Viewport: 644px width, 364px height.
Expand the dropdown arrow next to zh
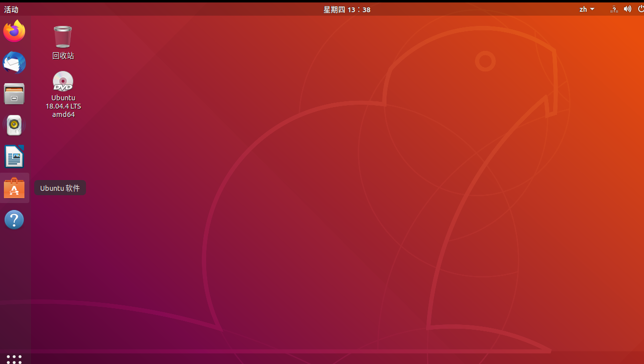point(592,9)
